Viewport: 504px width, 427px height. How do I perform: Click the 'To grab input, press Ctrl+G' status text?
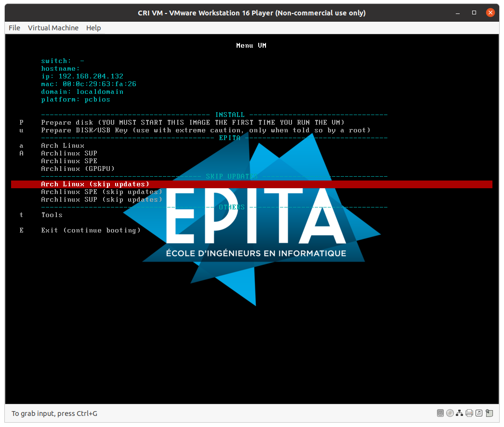54,414
